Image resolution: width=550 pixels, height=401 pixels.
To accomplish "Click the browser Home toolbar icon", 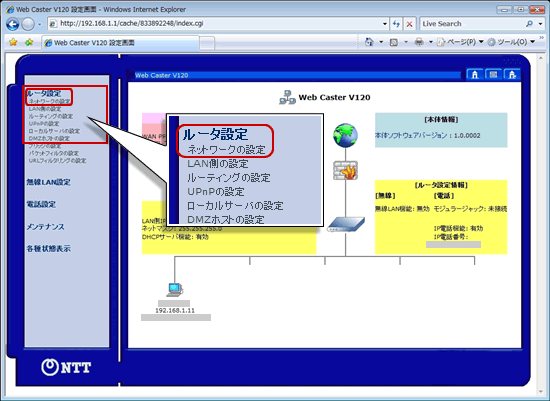I will (x=369, y=42).
